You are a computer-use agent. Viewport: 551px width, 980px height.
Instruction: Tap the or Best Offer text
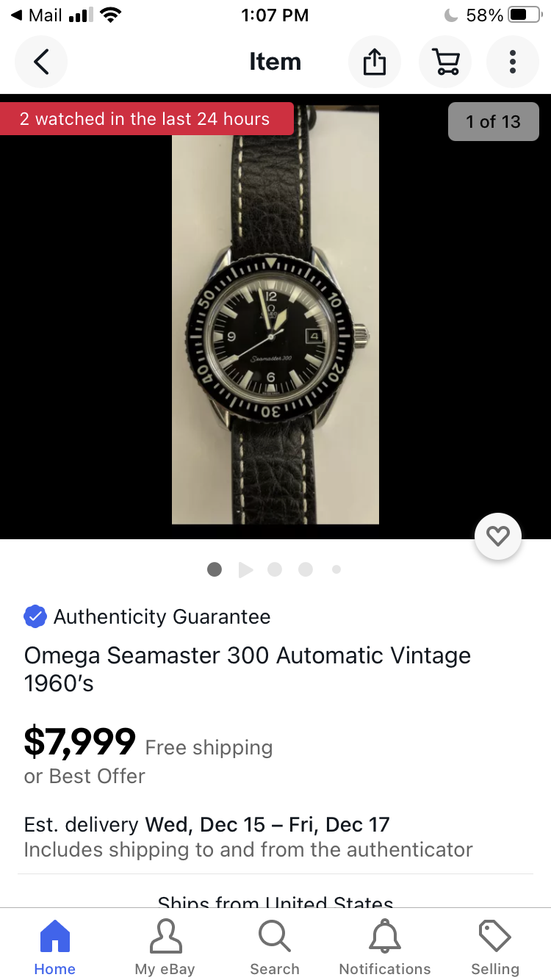click(x=84, y=776)
